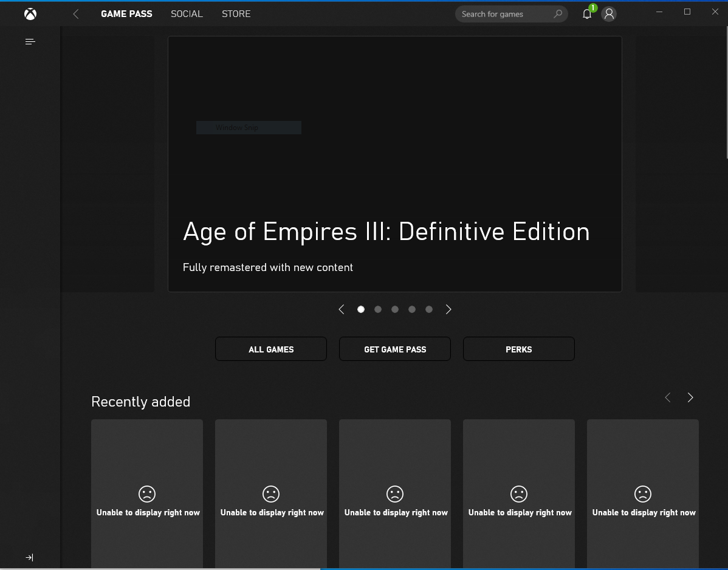Click the magnifying glass search icon
728x570 pixels.
point(558,14)
